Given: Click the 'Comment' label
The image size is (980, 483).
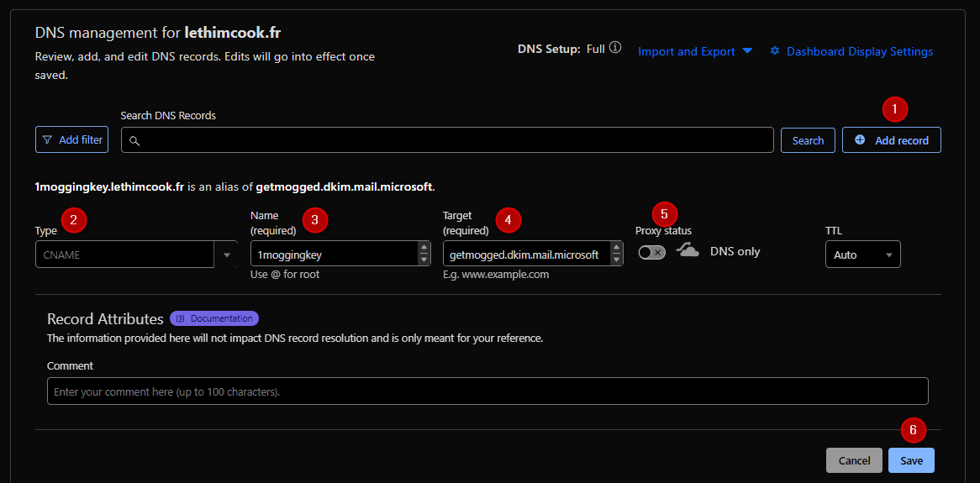Looking at the screenshot, I should pos(70,365).
